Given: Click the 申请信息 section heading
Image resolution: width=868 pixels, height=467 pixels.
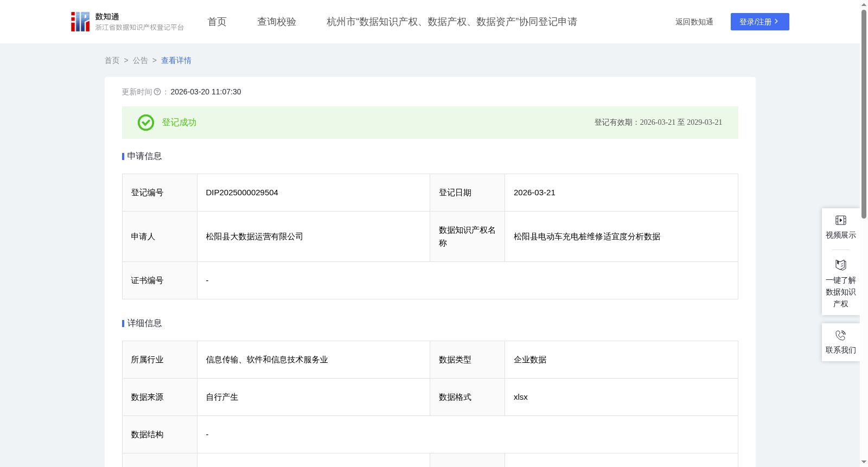Looking at the screenshot, I should 144,156.
